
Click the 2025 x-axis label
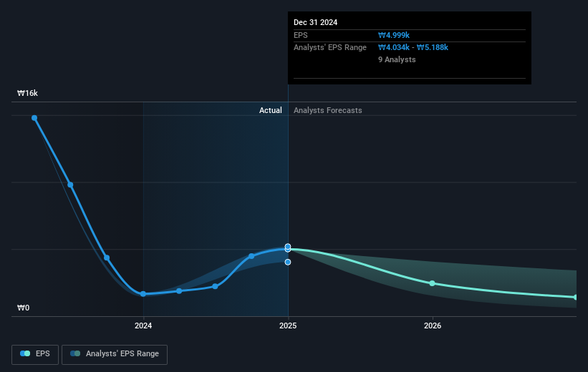(288, 325)
